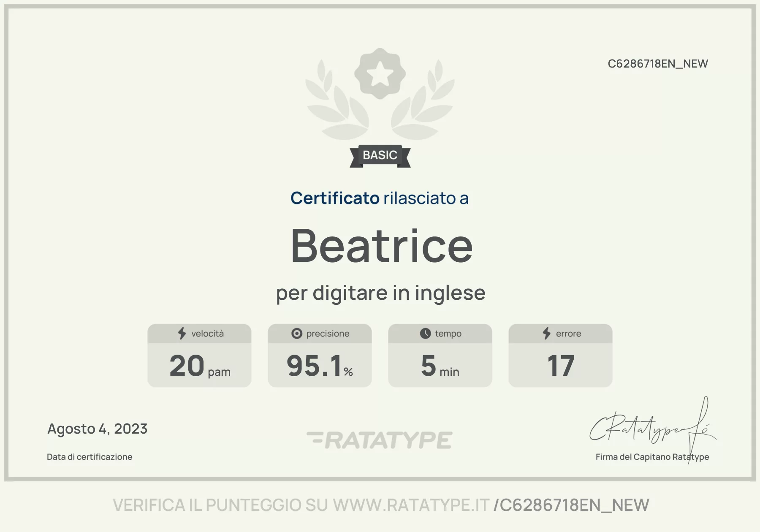Click the text per digitare in inglese
This screenshot has height=532, width=760.
click(380, 293)
